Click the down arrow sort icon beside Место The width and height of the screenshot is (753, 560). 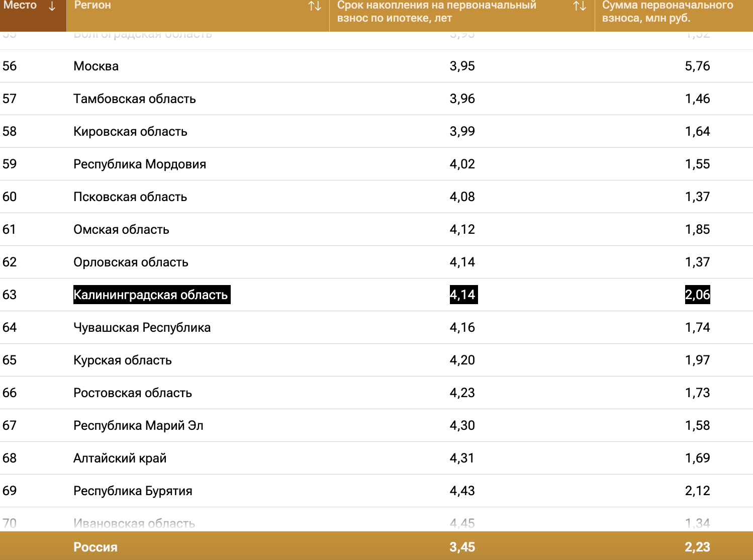tap(52, 7)
